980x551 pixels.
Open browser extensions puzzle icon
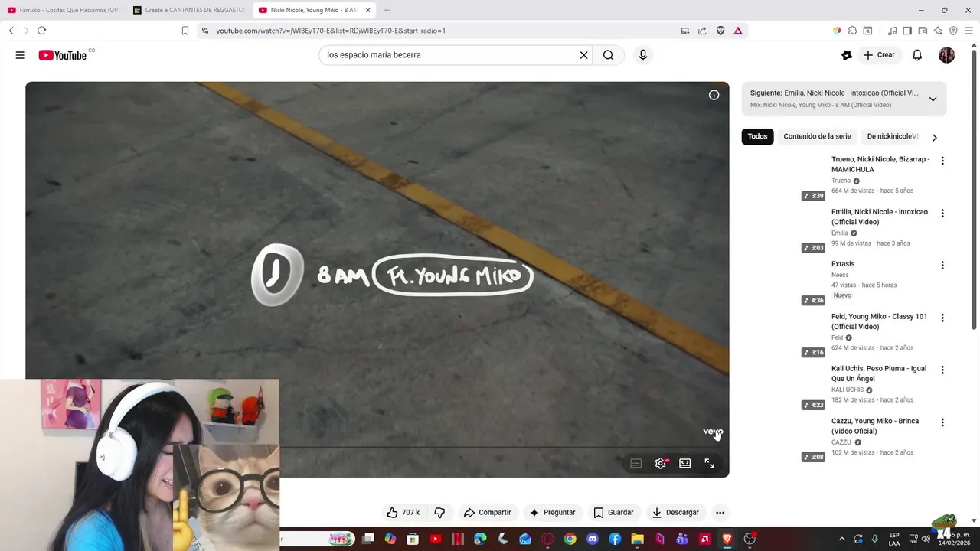[x=852, y=31]
